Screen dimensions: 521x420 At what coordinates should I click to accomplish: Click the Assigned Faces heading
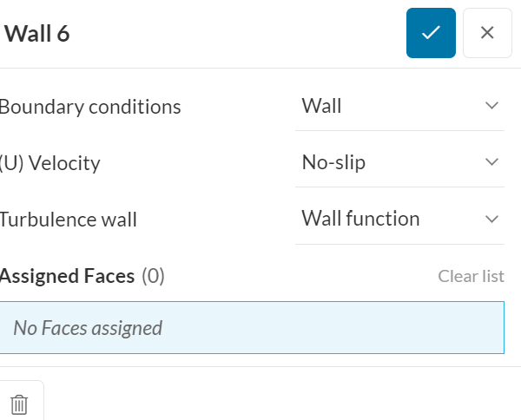tap(67, 276)
